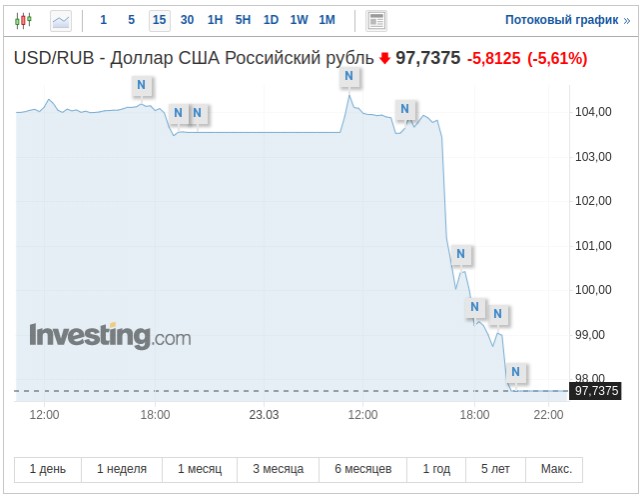This screenshot has height=498, width=640.
Task: Show the 1 день range
Action: point(48,469)
